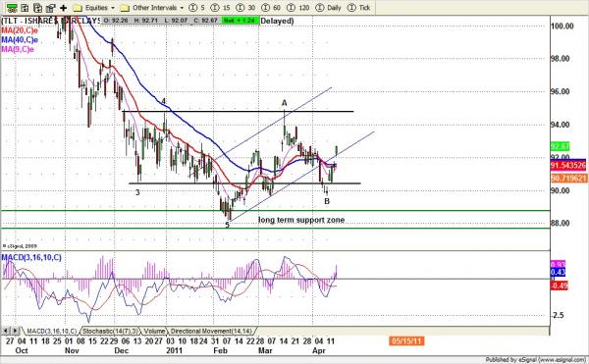Click the orange 05/15/11 date marker

pos(406,341)
